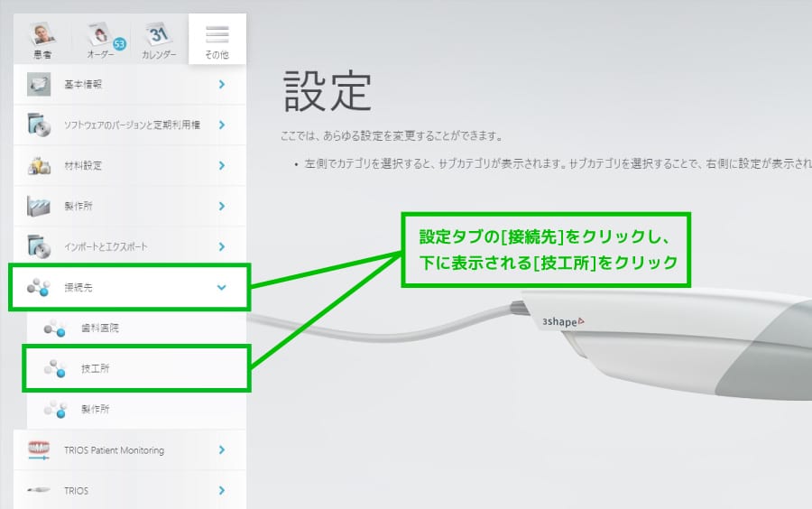812x509 pixels.
Task: Expand インポートとエクスポート chevron
Action: (222, 246)
